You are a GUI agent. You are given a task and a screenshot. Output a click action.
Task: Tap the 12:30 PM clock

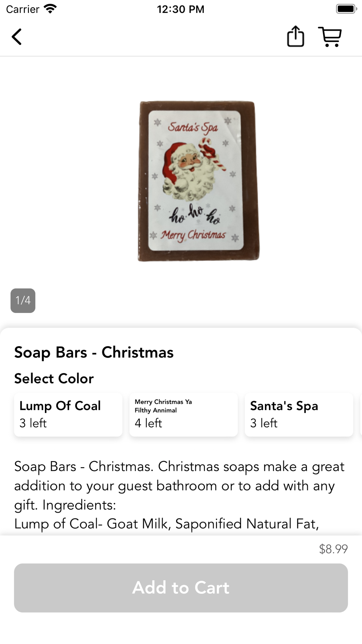click(181, 9)
